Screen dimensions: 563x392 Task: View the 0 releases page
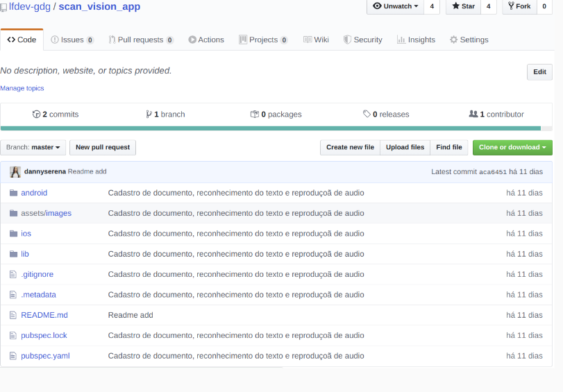(x=386, y=114)
